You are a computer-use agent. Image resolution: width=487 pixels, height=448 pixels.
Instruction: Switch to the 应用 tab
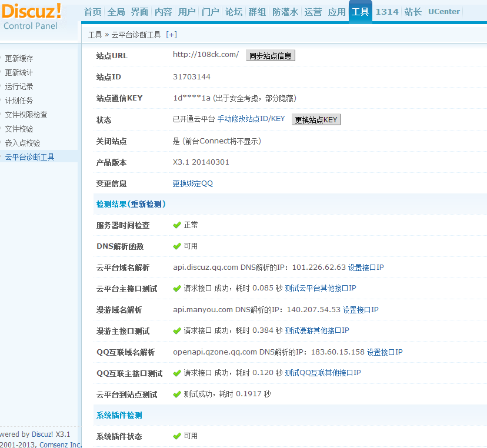pyautogui.click(x=336, y=12)
